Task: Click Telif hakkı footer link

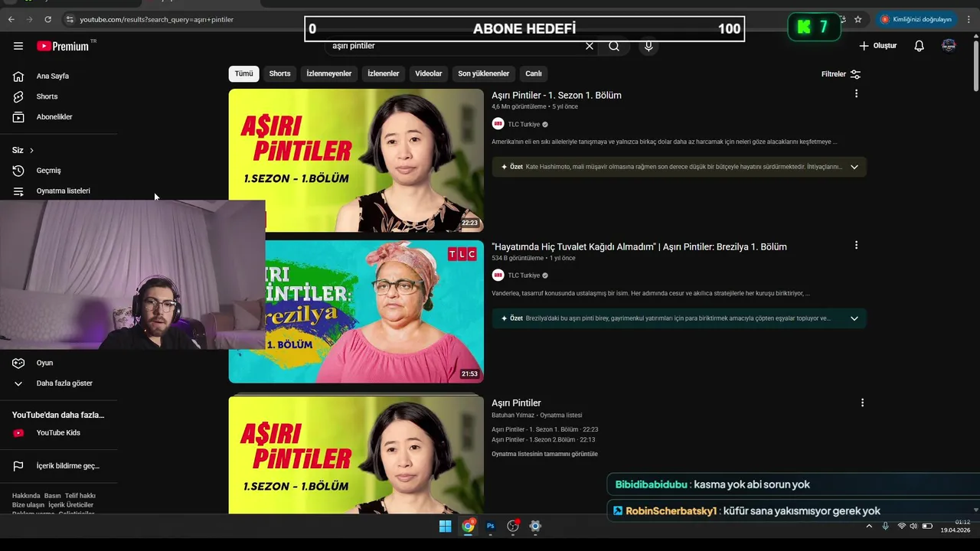Action: (x=80, y=496)
